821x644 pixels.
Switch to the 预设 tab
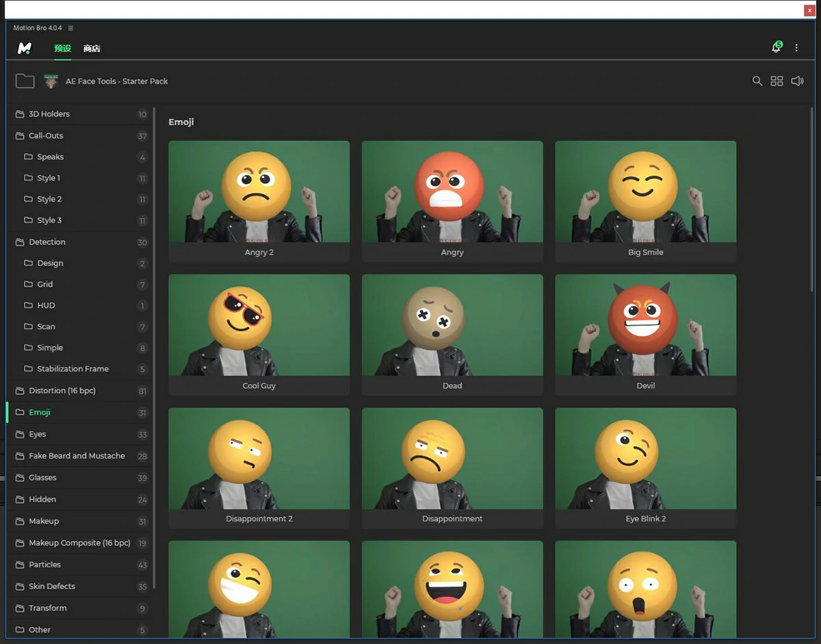[x=62, y=49]
